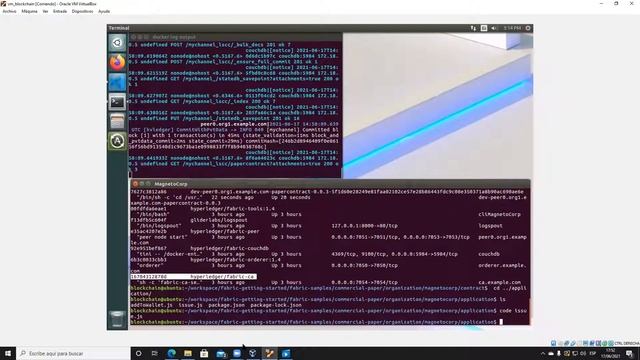
Task: Open the Ubuntu Dash search launcher icon
Action: pyautogui.click(x=117, y=43)
